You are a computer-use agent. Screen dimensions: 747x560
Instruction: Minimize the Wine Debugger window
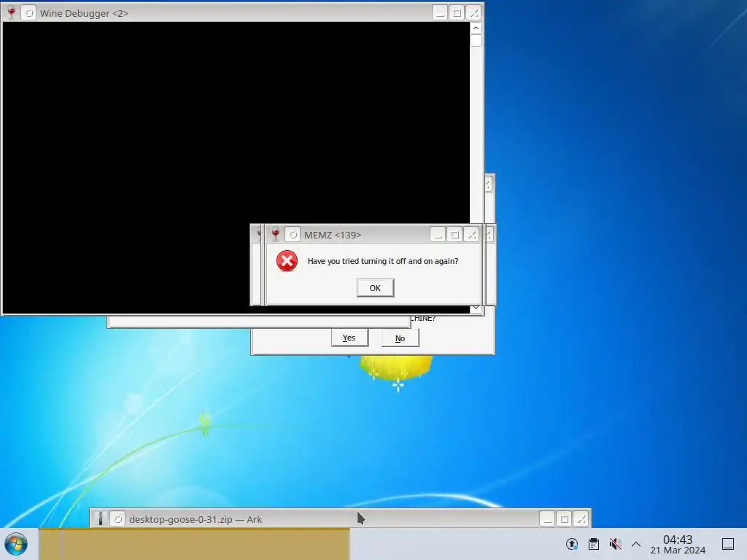[x=440, y=13]
